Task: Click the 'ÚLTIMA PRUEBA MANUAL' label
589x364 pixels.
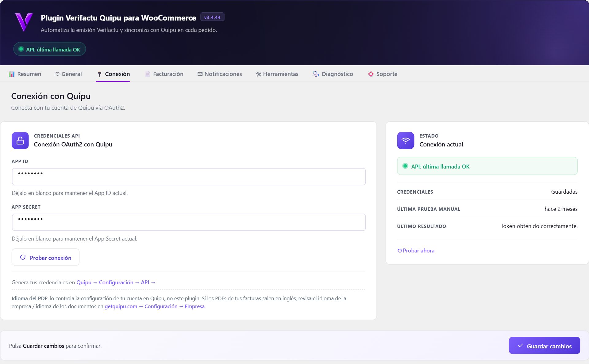Action: click(429, 209)
